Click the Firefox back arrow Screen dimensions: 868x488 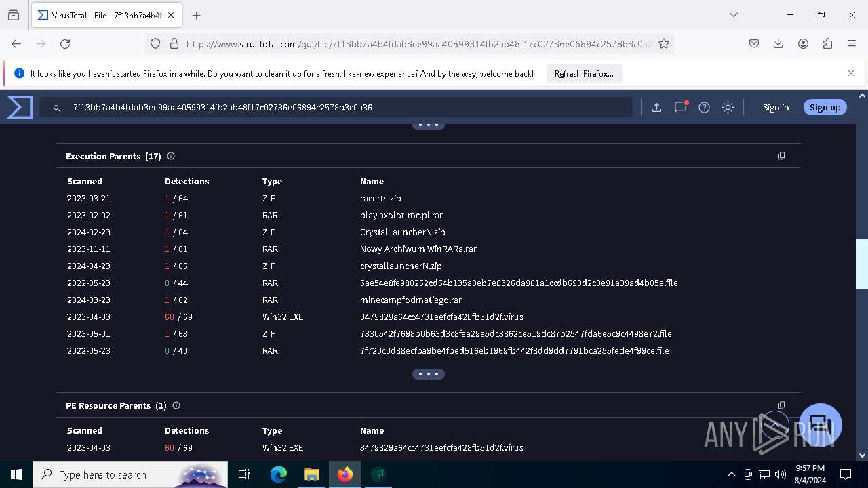coord(16,43)
